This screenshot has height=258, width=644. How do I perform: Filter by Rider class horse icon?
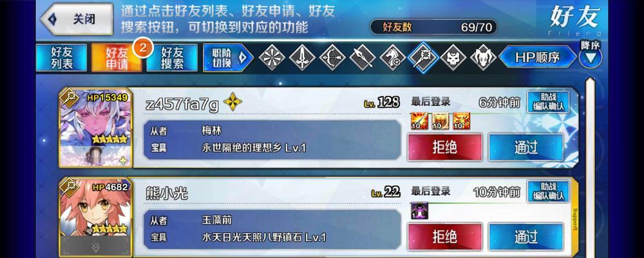393,57
